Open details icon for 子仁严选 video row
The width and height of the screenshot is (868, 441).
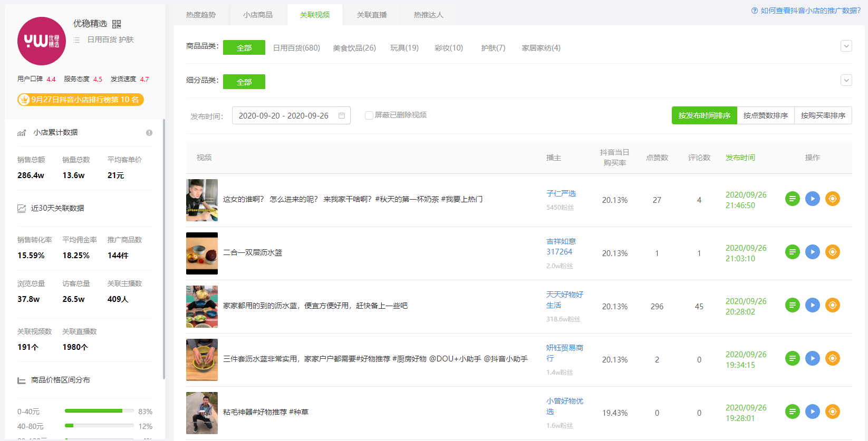click(793, 199)
